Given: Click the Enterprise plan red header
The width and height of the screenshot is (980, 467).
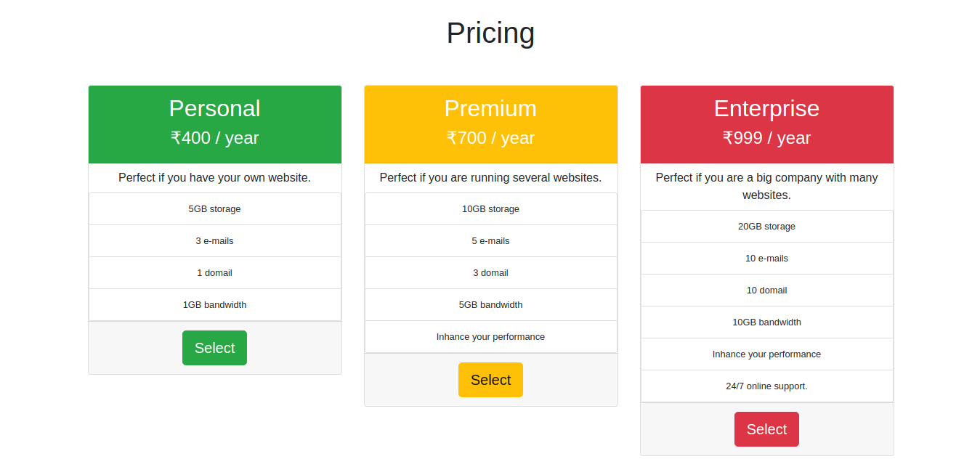Looking at the screenshot, I should tap(766, 108).
